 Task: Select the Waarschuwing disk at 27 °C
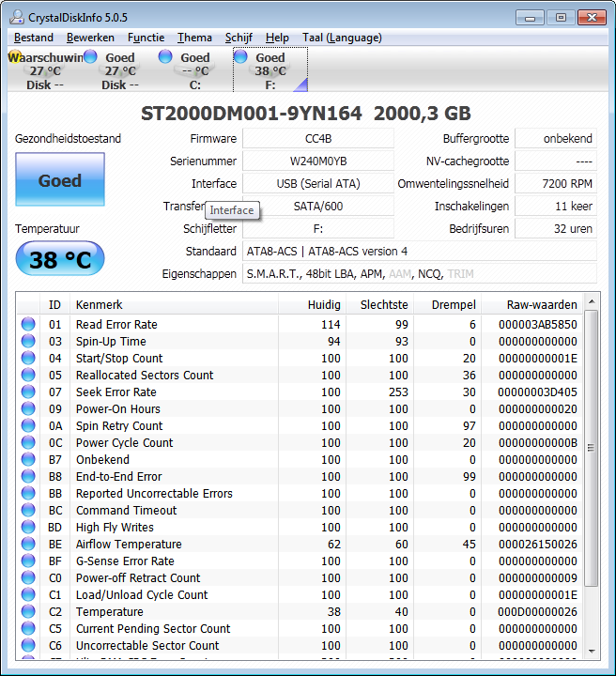(45, 70)
